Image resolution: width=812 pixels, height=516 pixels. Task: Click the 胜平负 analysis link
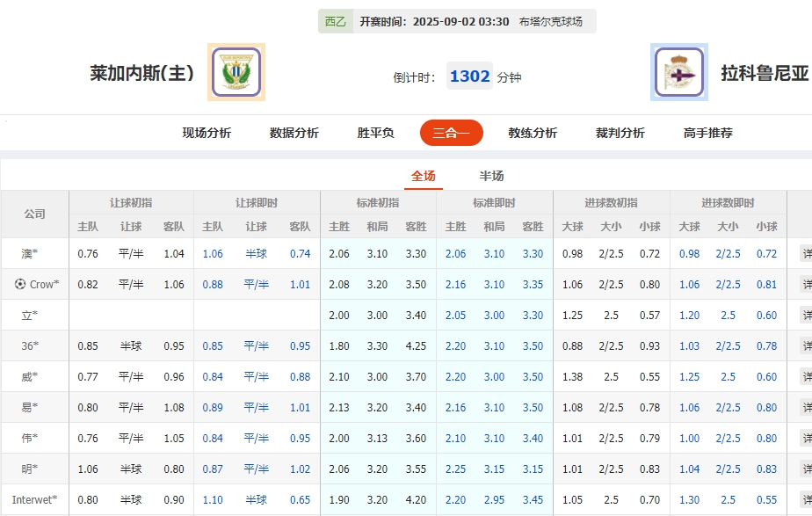coord(373,132)
